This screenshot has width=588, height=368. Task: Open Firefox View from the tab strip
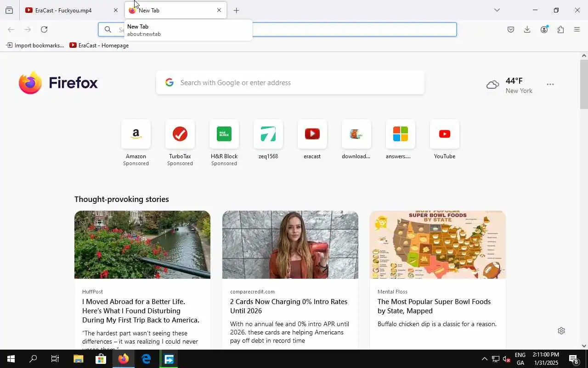(x=9, y=10)
